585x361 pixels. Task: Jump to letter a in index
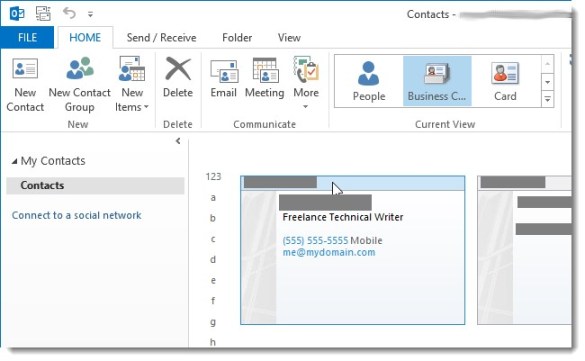coord(213,197)
